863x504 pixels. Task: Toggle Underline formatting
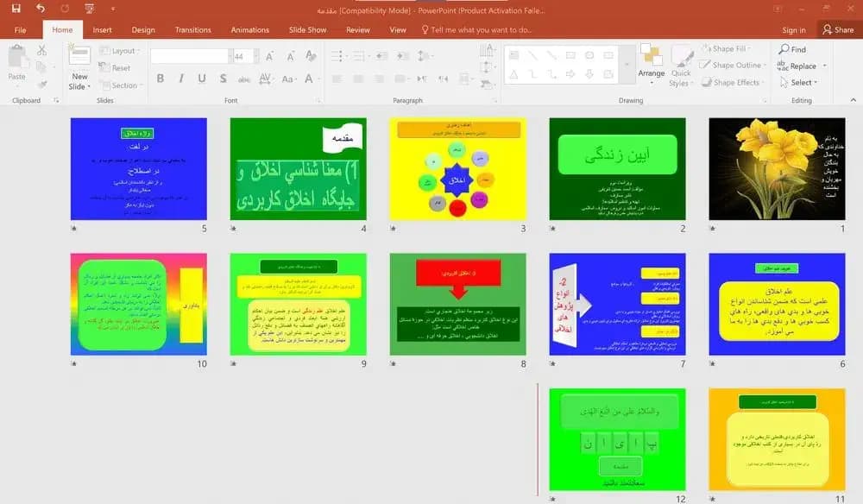point(202,79)
